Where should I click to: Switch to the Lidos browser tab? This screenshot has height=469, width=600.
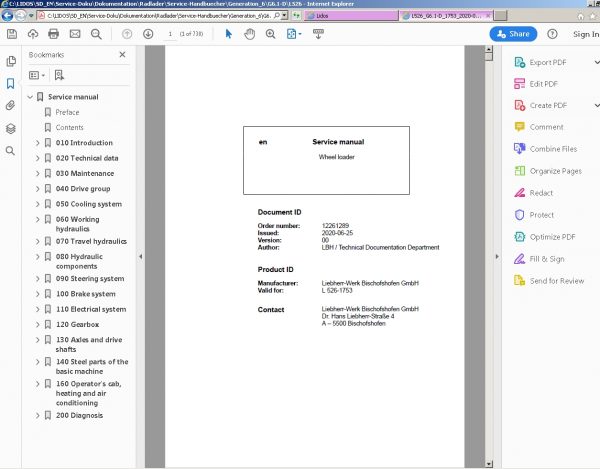tap(351, 16)
